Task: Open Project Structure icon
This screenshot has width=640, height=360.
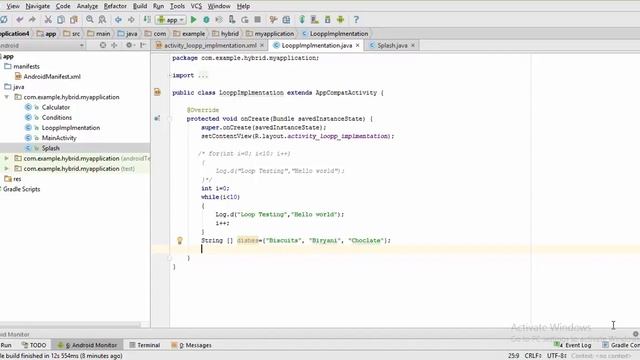Action: pyautogui.click(x=286, y=20)
